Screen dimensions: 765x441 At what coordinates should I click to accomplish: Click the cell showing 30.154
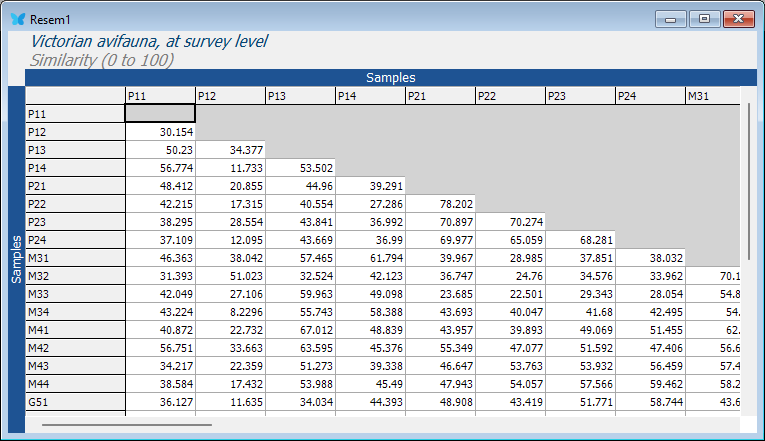[159, 132]
